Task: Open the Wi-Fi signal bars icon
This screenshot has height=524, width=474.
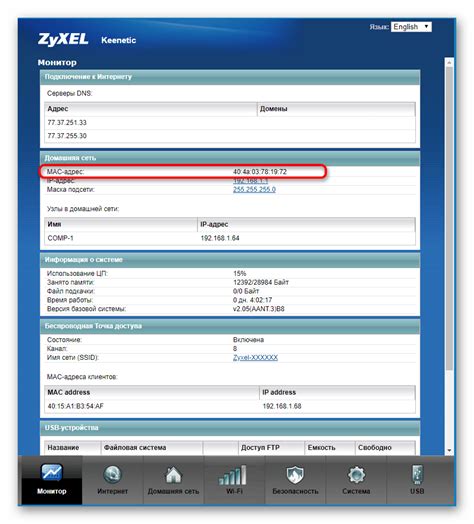Action: 233,475
